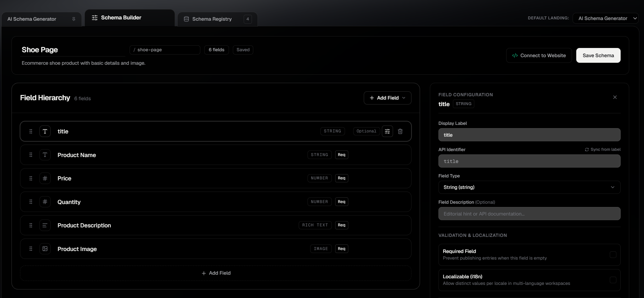Select the Product Image field row
The image size is (644, 298).
coord(216,249)
